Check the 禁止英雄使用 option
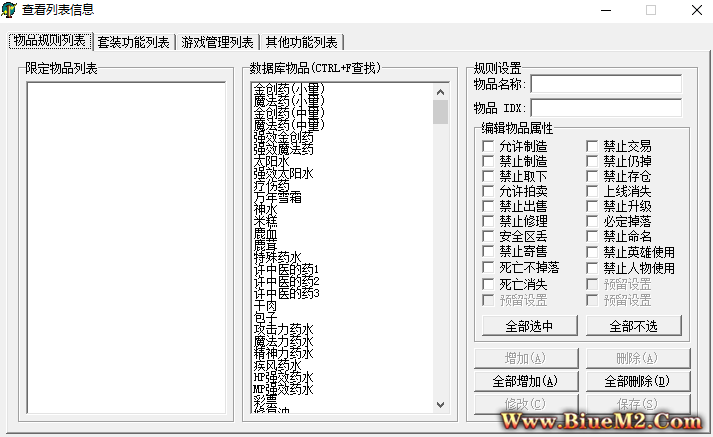 click(x=592, y=252)
